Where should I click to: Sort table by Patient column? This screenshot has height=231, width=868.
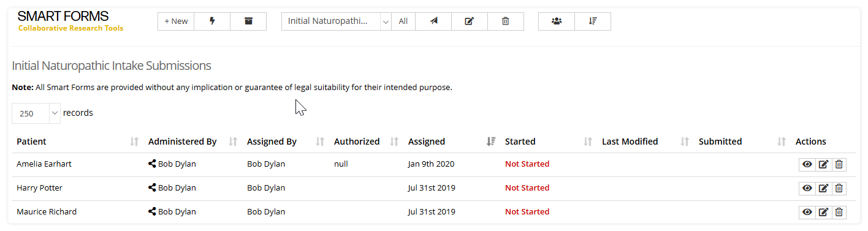(77, 142)
